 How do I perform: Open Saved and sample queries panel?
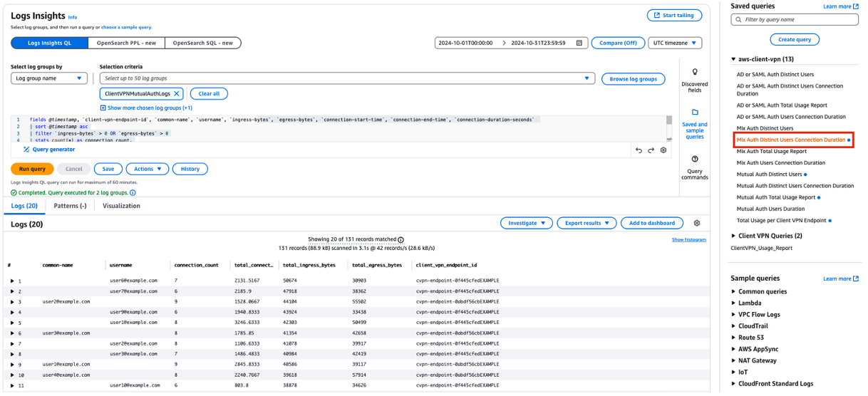(x=695, y=113)
